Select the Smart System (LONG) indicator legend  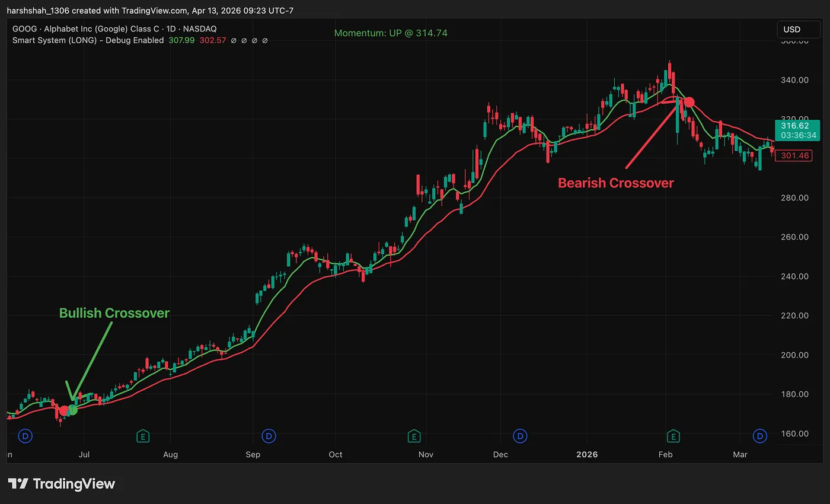(x=88, y=40)
